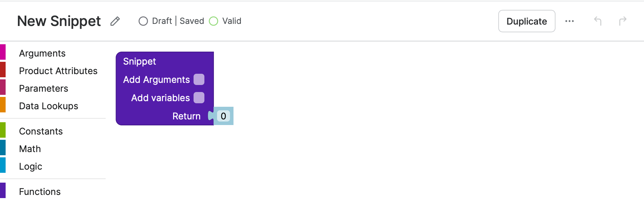The image size is (644, 203).
Task: Click the Draft status circle indicator
Action: point(143,21)
